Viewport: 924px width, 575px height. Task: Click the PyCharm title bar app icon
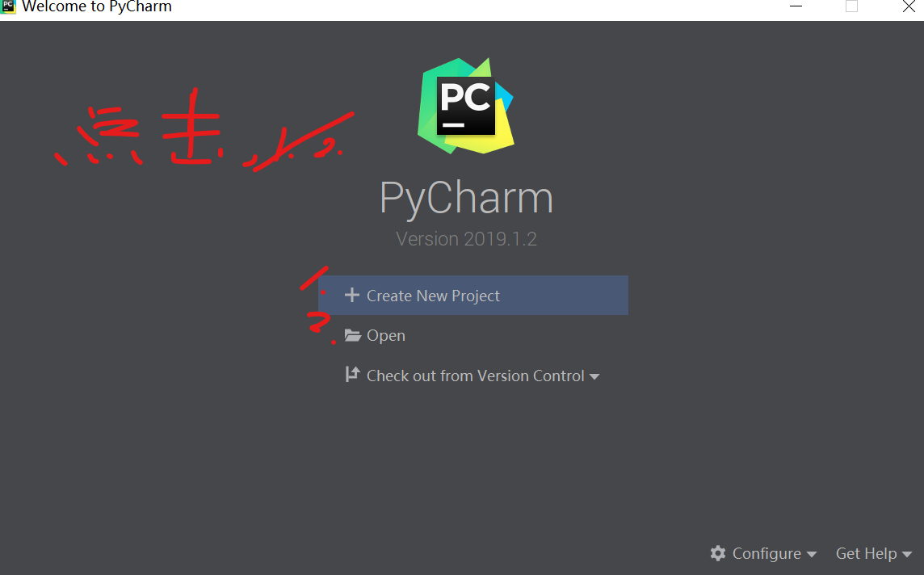point(8,6)
